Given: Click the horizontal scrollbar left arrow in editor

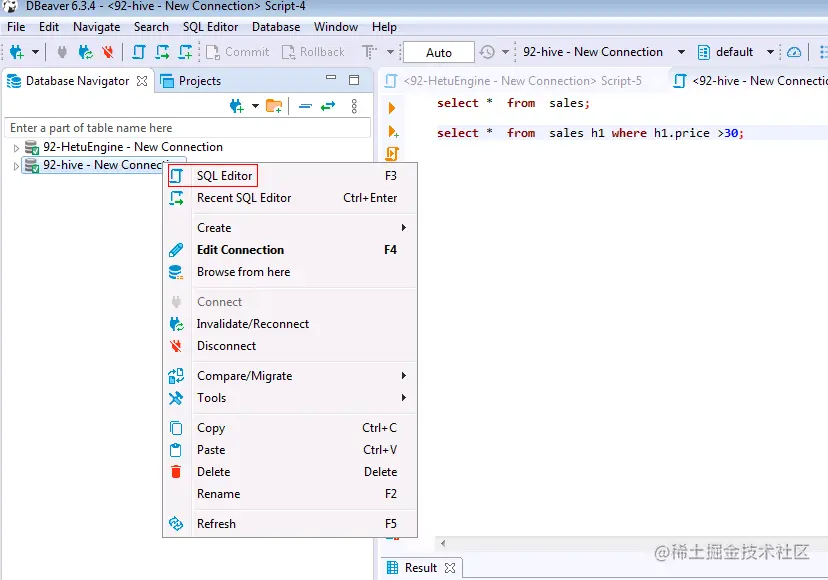Looking at the screenshot, I should (x=443, y=543).
